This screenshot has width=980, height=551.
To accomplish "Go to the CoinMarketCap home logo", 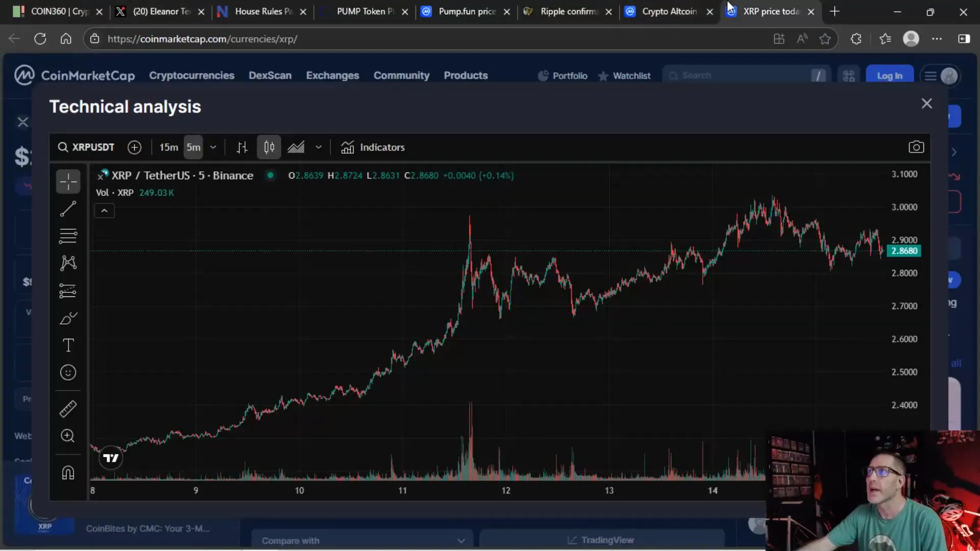I will click(x=75, y=76).
